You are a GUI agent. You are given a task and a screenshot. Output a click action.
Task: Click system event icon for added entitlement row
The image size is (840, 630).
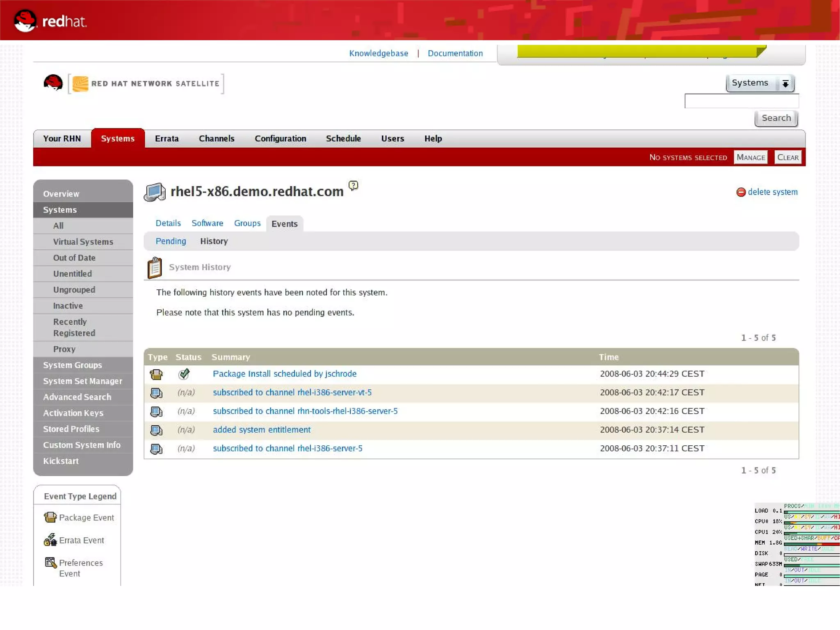pyautogui.click(x=156, y=430)
